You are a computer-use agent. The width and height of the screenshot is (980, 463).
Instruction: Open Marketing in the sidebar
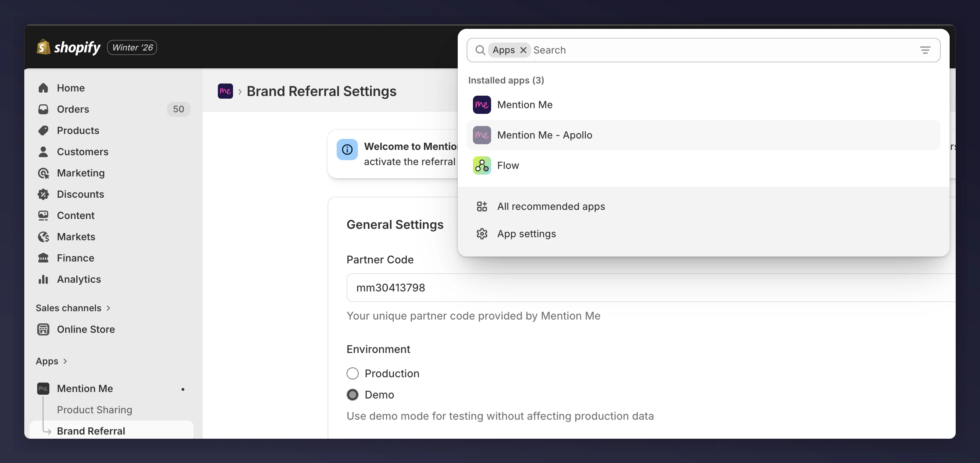[x=112, y=173]
